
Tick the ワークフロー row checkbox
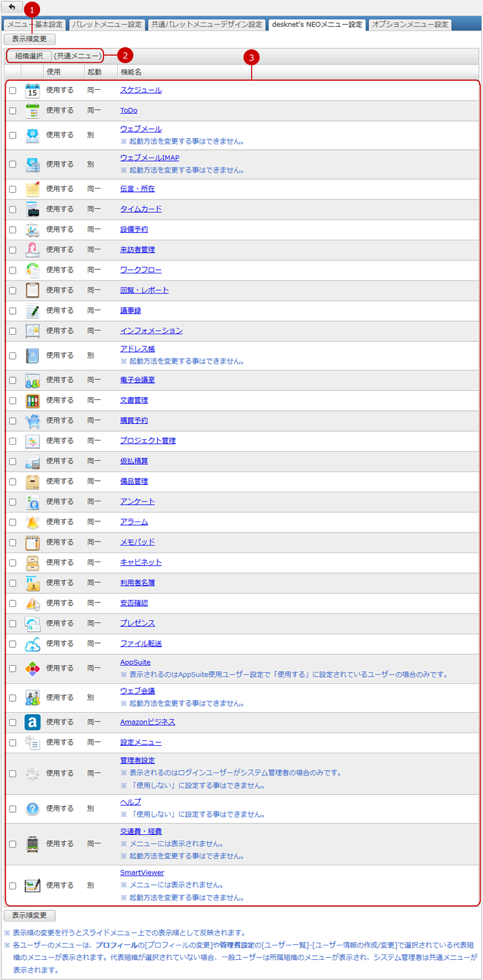coord(12,271)
